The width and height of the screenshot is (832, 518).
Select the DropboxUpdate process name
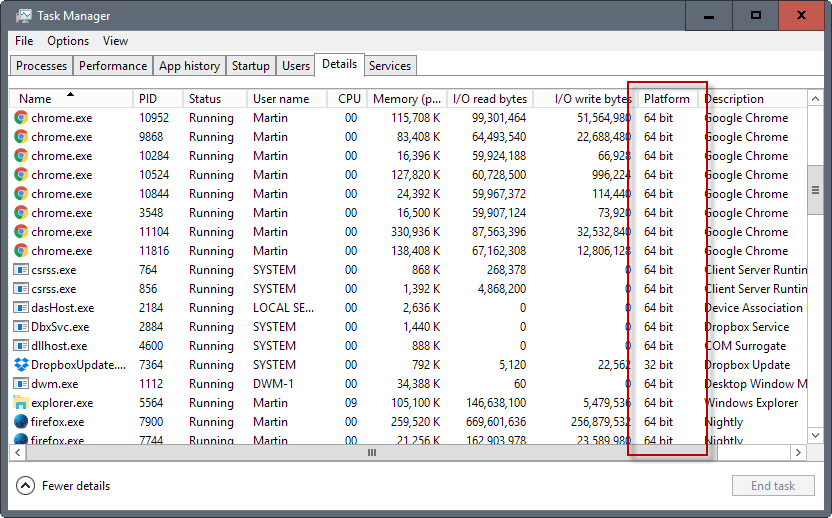coord(79,365)
